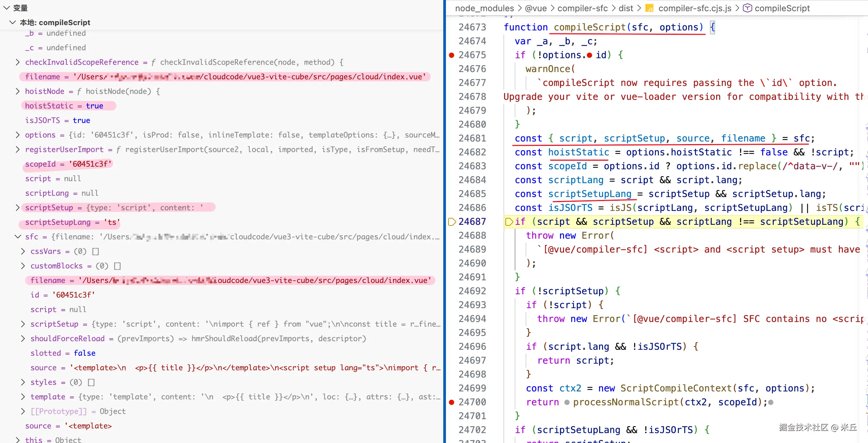Click inline debug pointer icon before 'if' on line 24687
The image size is (868, 443).
tap(509, 222)
